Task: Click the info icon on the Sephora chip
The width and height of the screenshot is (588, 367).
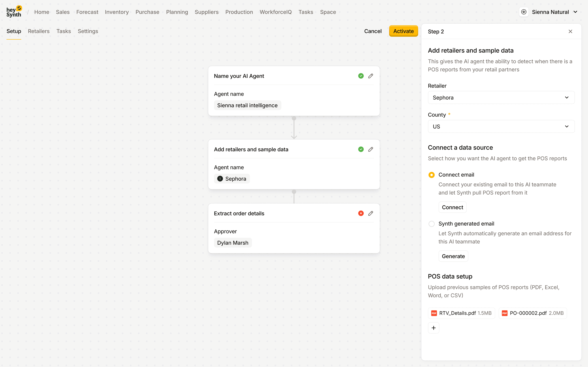Action: (220, 178)
